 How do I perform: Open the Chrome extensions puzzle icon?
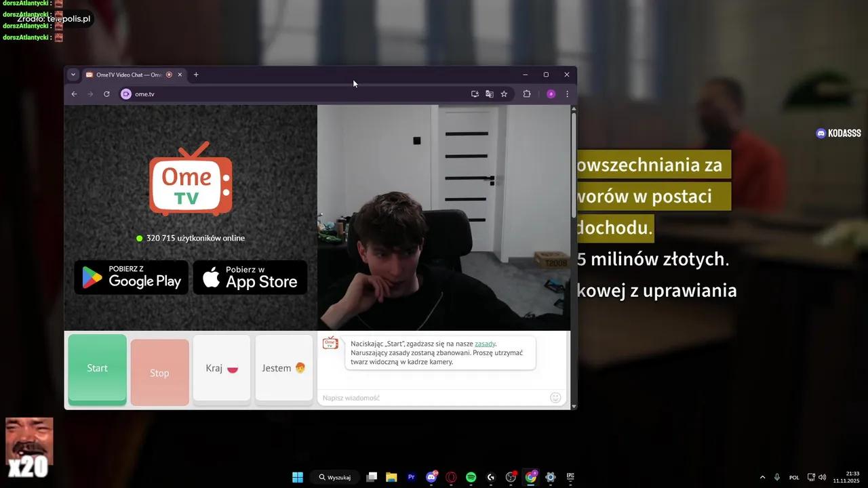click(527, 94)
